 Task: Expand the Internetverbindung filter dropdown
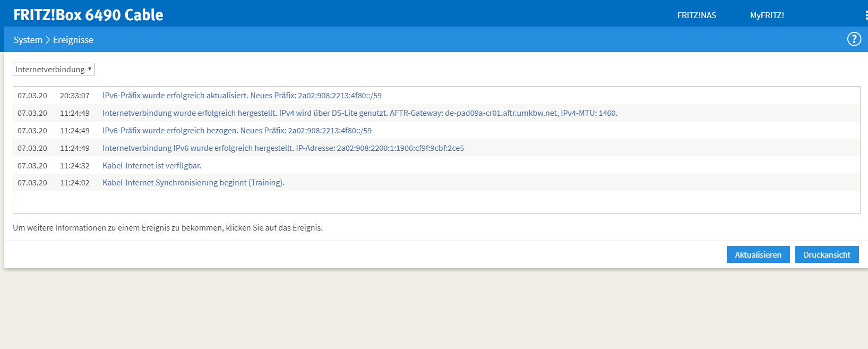coord(54,69)
